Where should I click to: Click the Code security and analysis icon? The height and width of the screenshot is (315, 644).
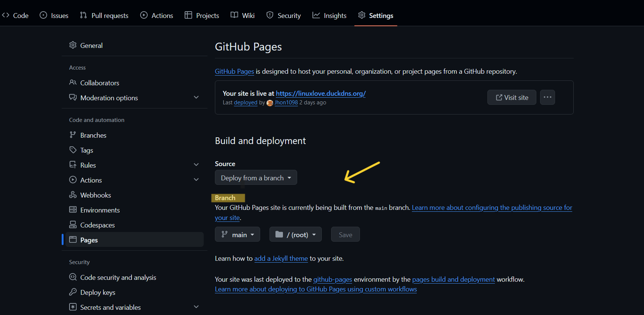(73, 277)
